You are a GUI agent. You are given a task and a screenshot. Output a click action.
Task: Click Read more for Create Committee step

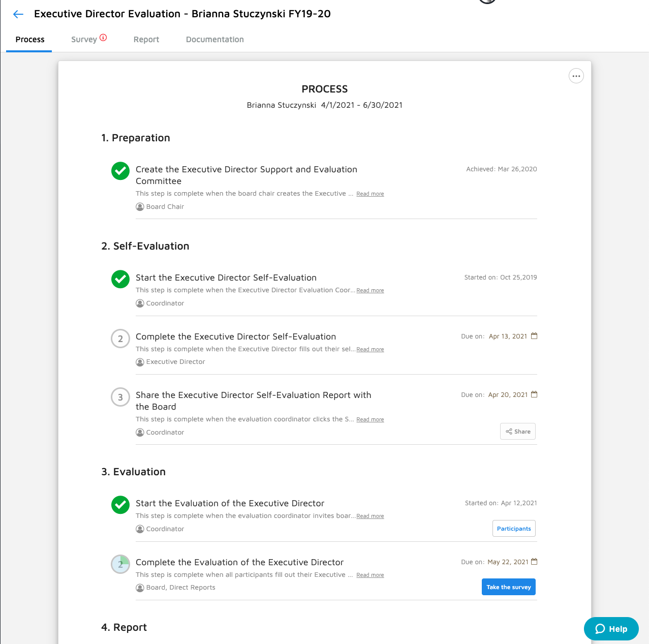(370, 194)
